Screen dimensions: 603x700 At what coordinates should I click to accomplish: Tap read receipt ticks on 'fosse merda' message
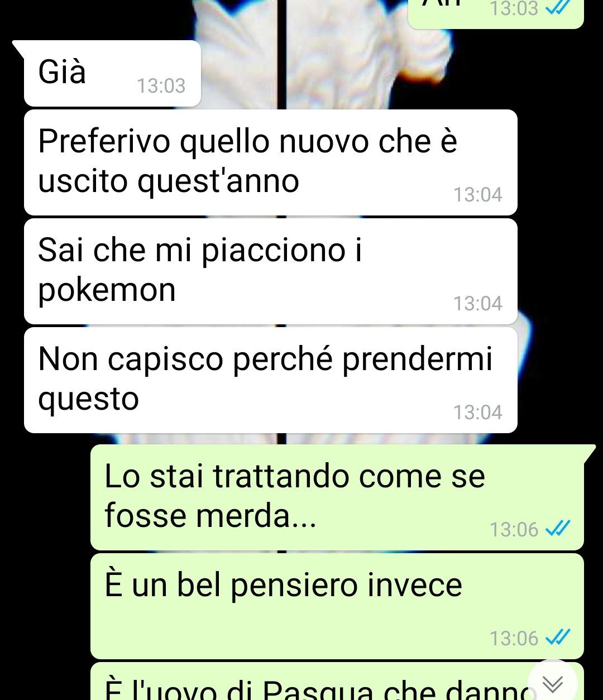(558, 528)
